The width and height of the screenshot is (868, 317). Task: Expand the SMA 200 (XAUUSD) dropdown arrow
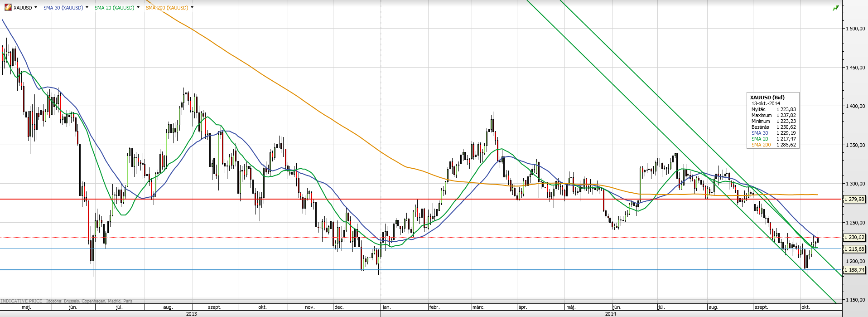pyautogui.click(x=192, y=7)
